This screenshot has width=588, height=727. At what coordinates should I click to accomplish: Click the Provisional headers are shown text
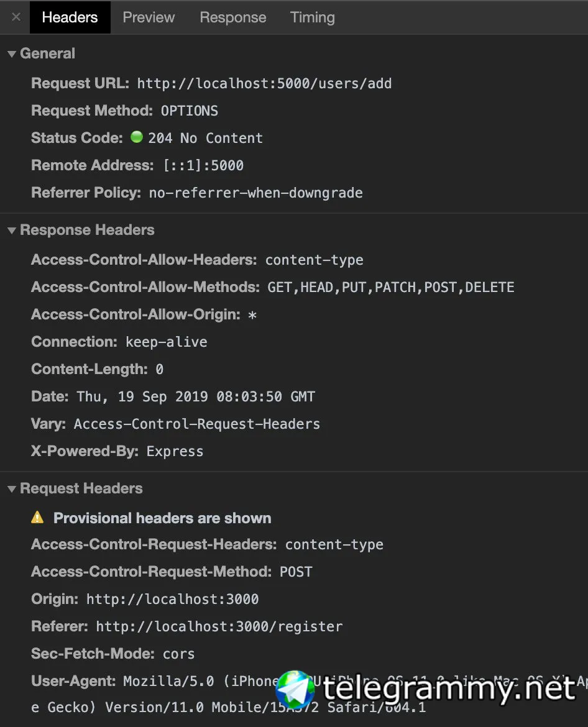click(x=162, y=518)
